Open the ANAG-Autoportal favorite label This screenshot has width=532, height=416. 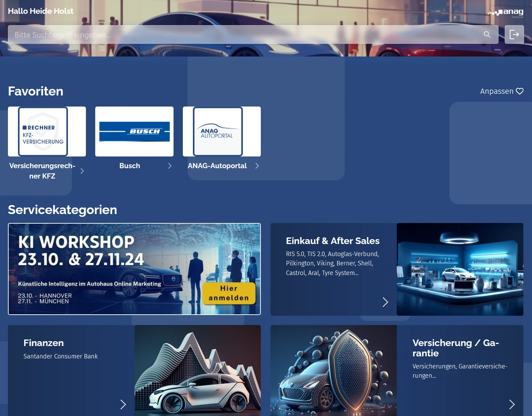pyautogui.click(x=217, y=166)
